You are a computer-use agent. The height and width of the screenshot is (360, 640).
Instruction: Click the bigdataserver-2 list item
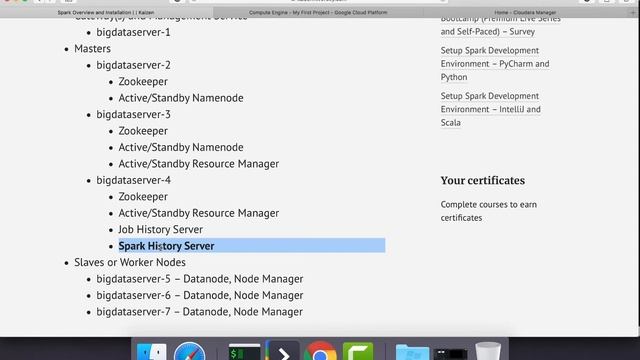(133, 65)
